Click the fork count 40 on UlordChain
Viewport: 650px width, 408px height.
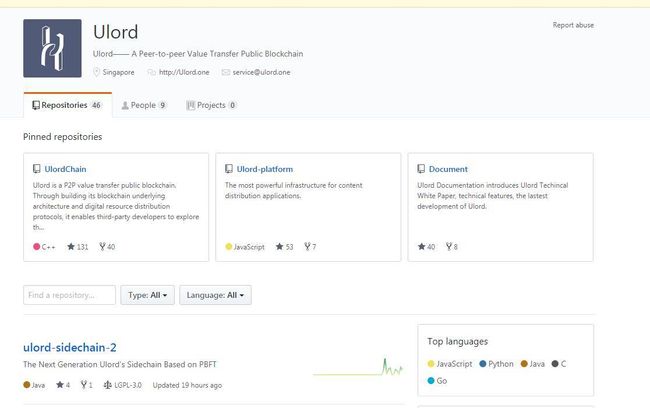click(107, 247)
